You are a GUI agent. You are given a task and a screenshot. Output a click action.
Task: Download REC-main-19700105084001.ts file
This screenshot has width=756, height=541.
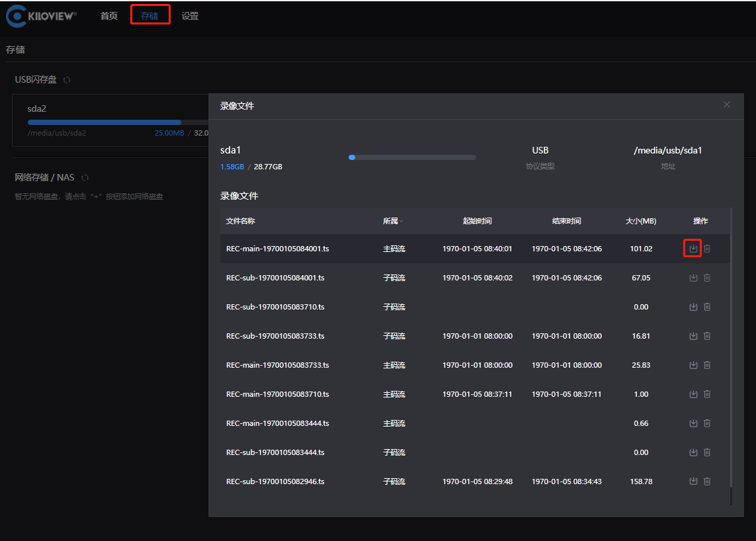coord(693,249)
